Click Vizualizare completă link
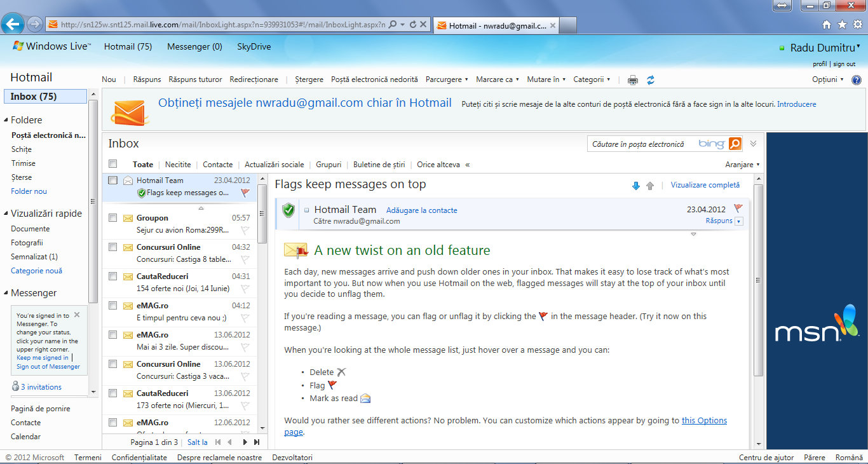The height and width of the screenshot is (464, 868). (705, 185)
